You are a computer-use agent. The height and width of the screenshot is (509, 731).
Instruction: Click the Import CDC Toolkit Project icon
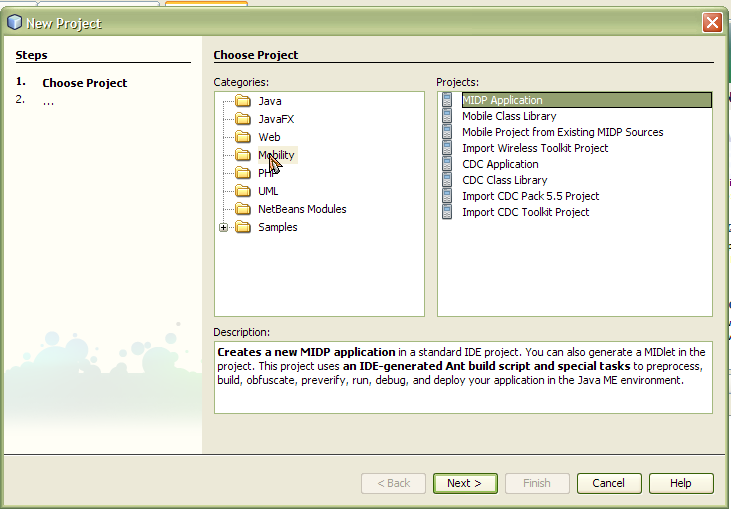(x=447, y=212)
